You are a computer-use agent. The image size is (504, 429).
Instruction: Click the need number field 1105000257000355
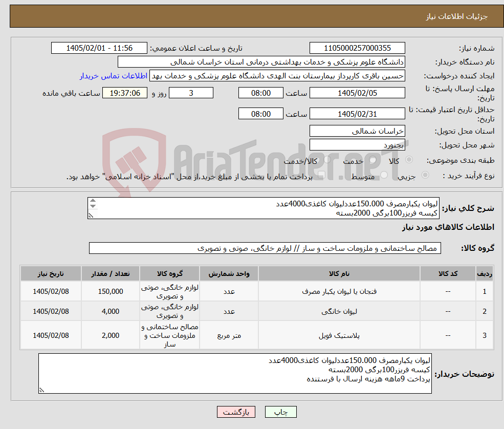(x=357, y=48)
